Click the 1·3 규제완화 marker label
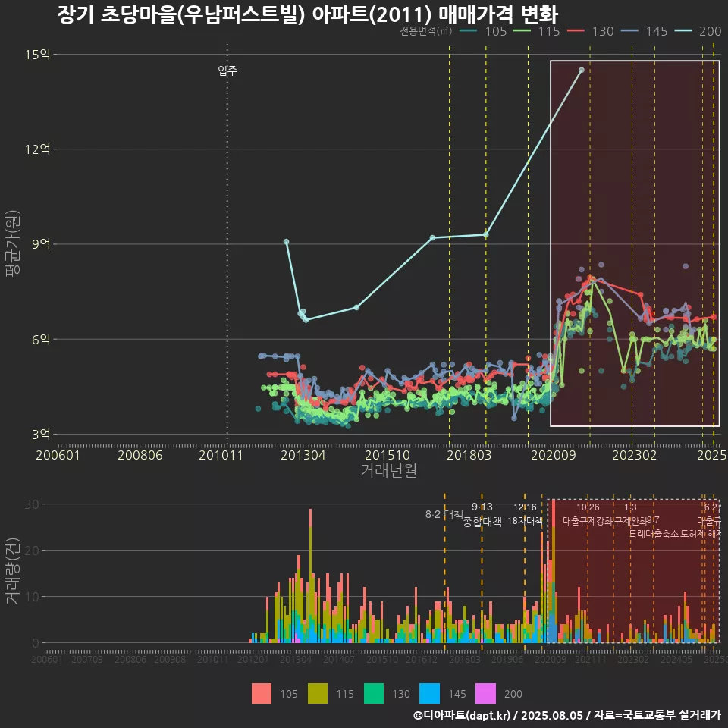Screen dimensions: 728x728 pos(630,514)
